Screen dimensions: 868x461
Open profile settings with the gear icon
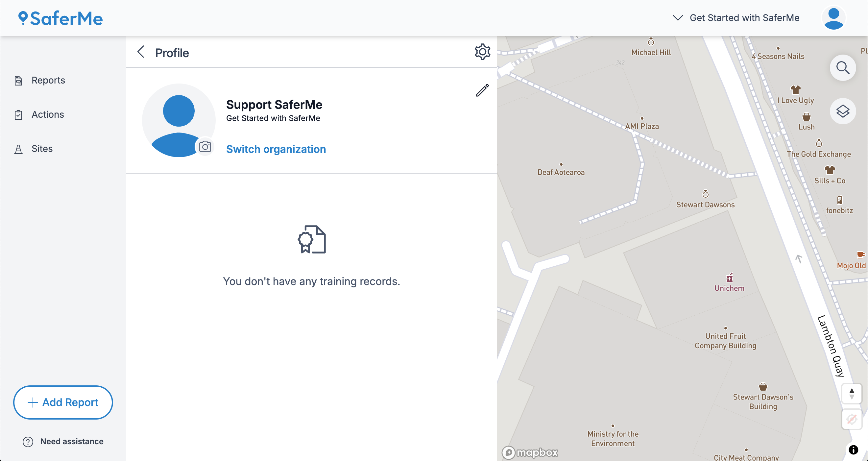click(482, 52)
